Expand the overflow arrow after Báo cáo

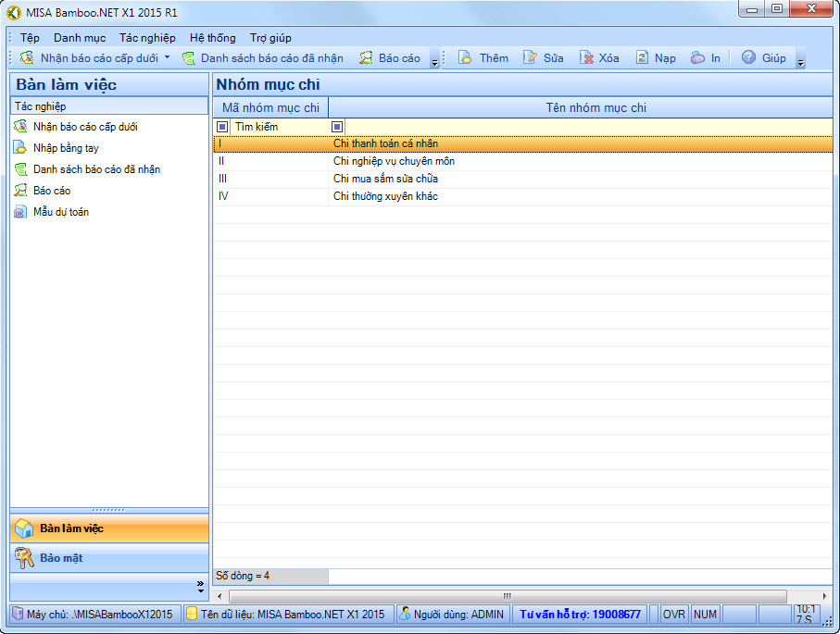click(x=434, y=63)
